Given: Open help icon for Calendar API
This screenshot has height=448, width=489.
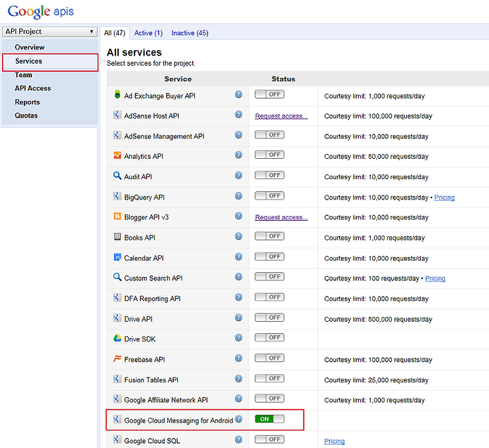Looking at the screenshot, I should pyautogui.click(x=238, y=257).
